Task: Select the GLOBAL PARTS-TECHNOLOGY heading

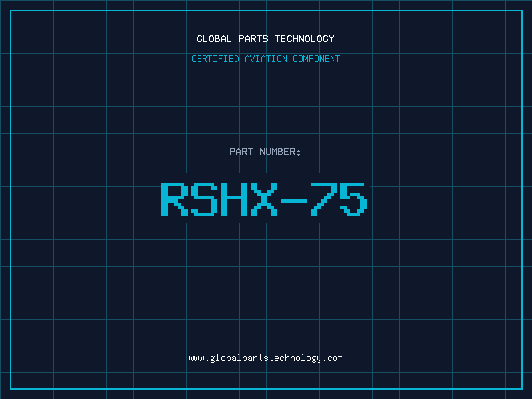Action: click(265, 39)
